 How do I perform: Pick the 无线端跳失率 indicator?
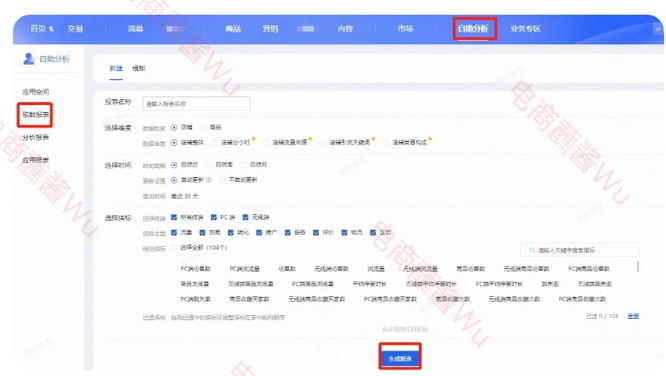(595, 284)
